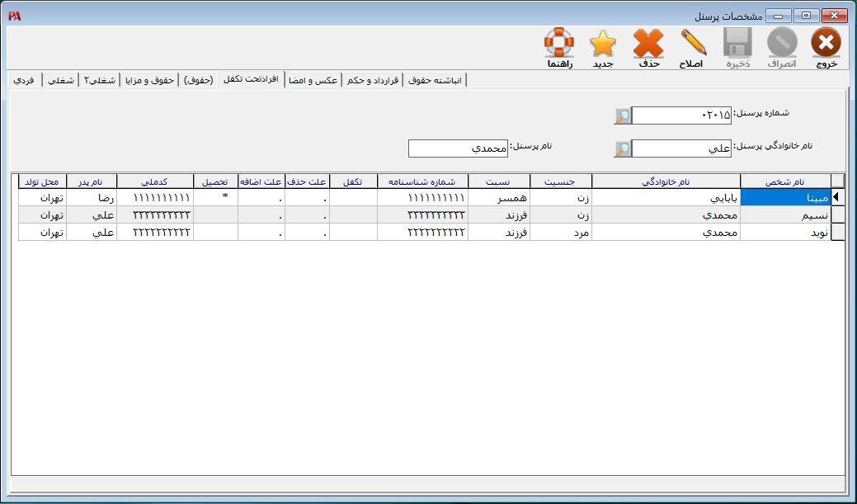Switch to the فردی tab
Viewport: 857px width, 504px height.
(x=24, y=80)
